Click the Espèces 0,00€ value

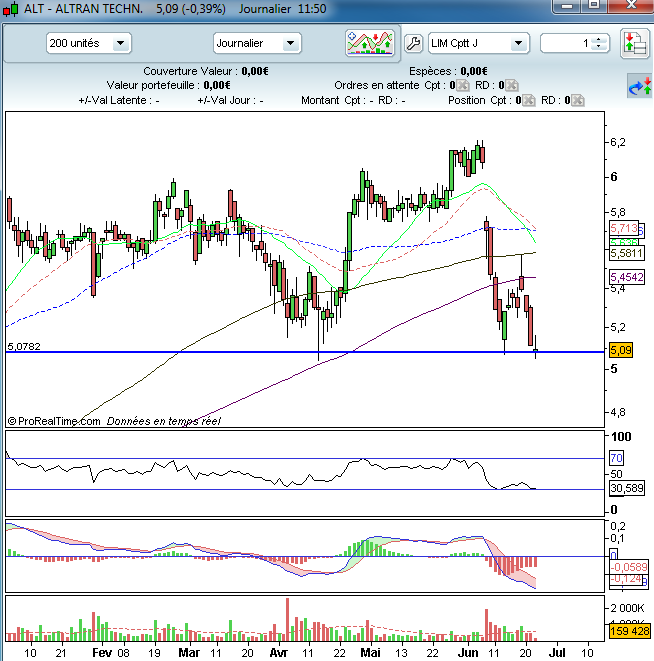coord(474,71)
